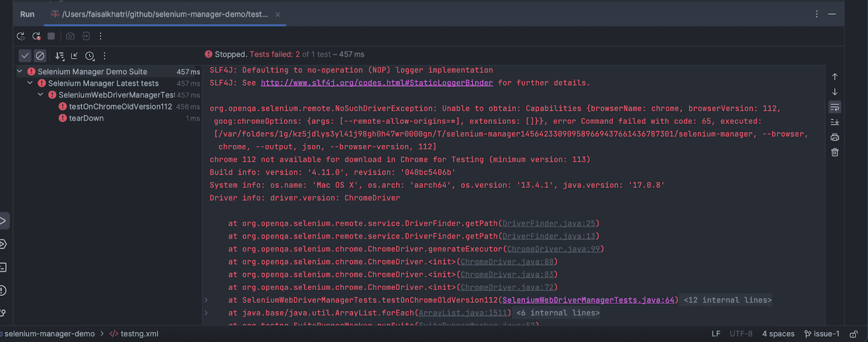Image resolution: width=868 pixels, height=342 pixels.
Task: Select Selenium Manager Latest tests row
Action: tap(108, 84)
